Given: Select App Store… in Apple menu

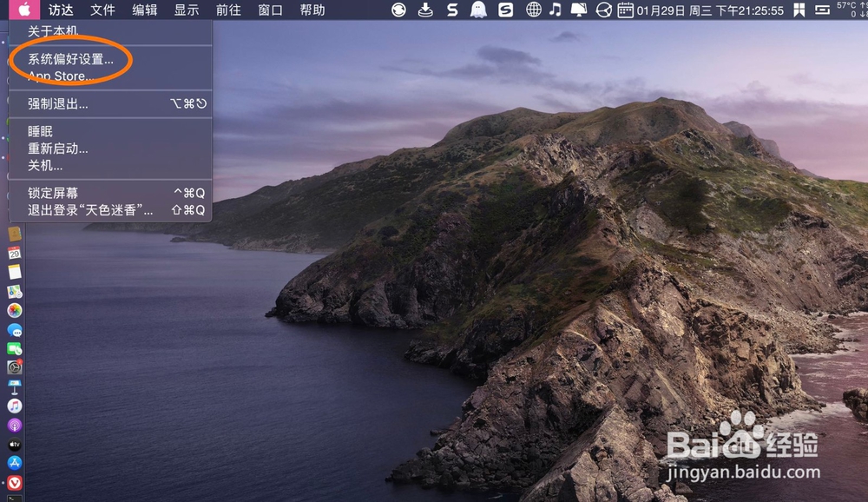Looking at the screenshot, I should click(111, 76).
